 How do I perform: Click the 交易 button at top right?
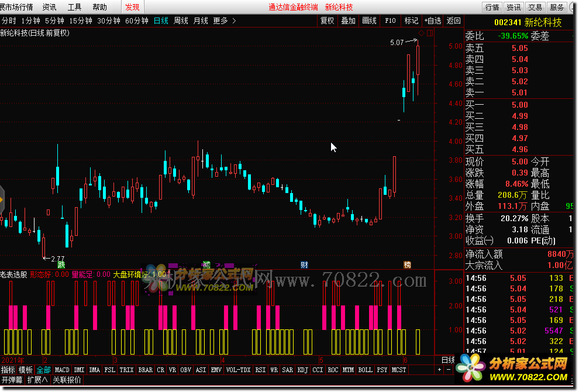coord(535,8)
